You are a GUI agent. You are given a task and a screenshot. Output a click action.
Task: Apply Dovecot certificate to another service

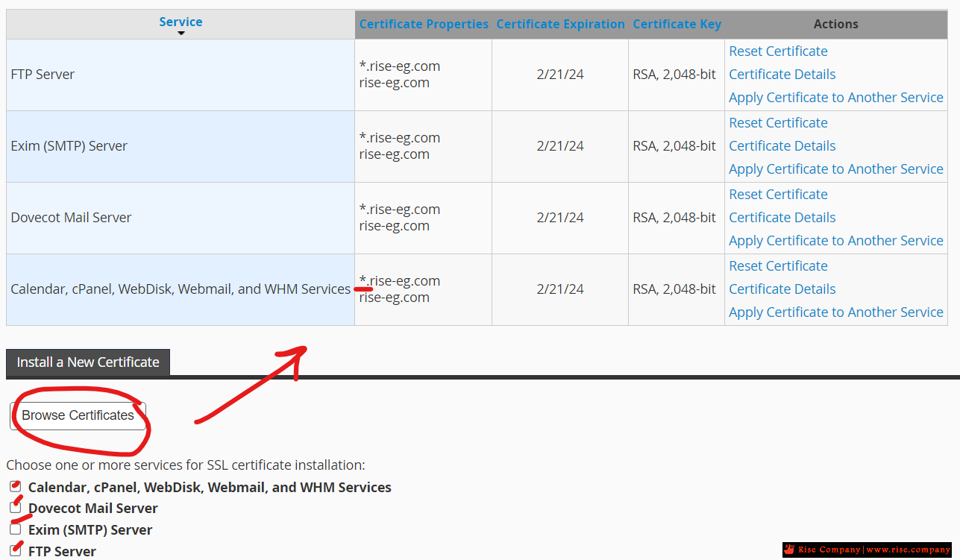(835, 241)
